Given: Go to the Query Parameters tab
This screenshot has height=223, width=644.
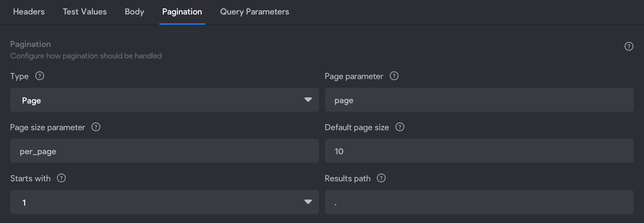Looking at the screenshot, I should coord(255,12).
